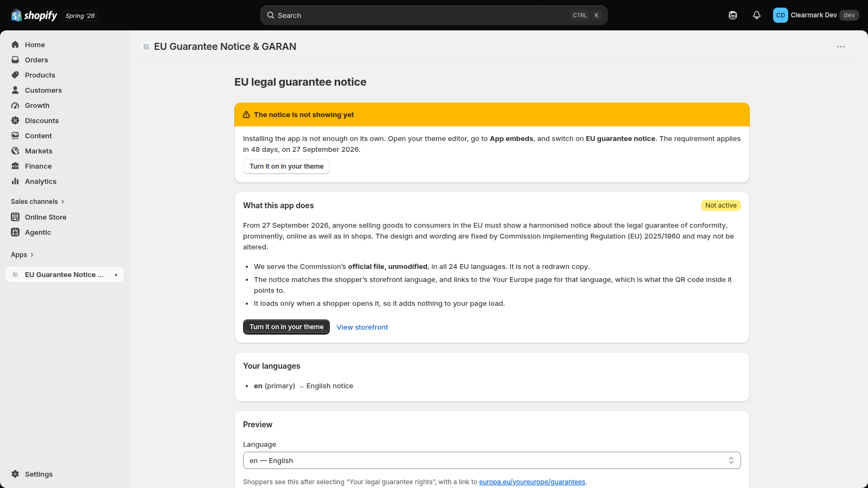Click the Online Store channel icon
The height and width of the screenshot is (488, 868).
(15, 217)
